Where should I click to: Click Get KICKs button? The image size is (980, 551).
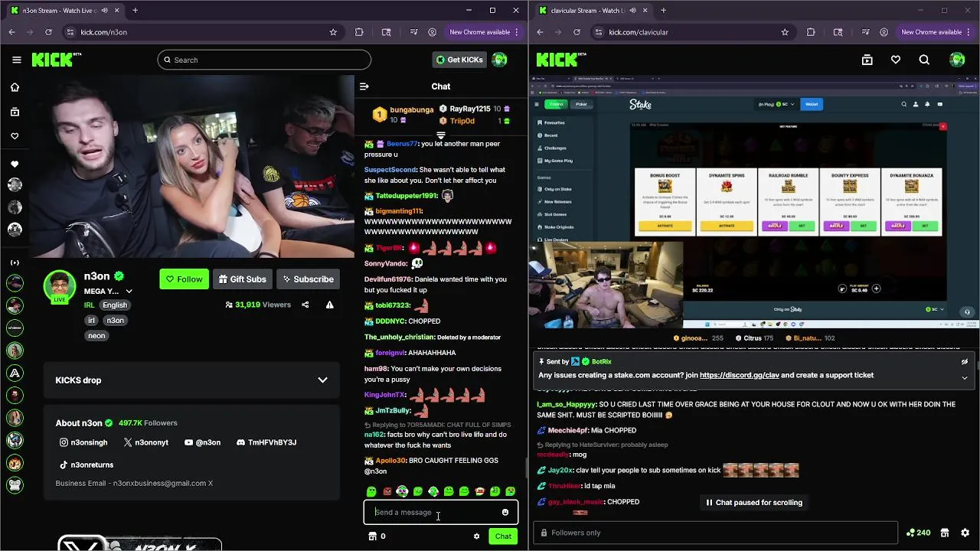click(x=459, y=60)
